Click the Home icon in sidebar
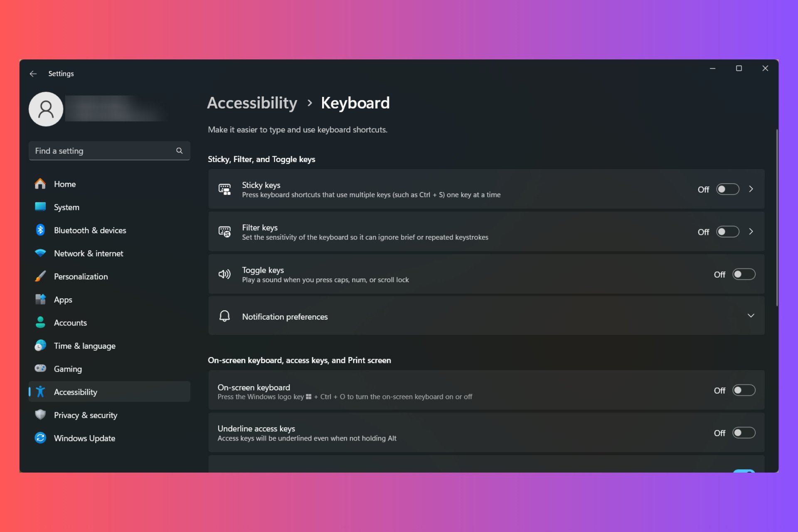The image size is (798, 532). (40, 183)
